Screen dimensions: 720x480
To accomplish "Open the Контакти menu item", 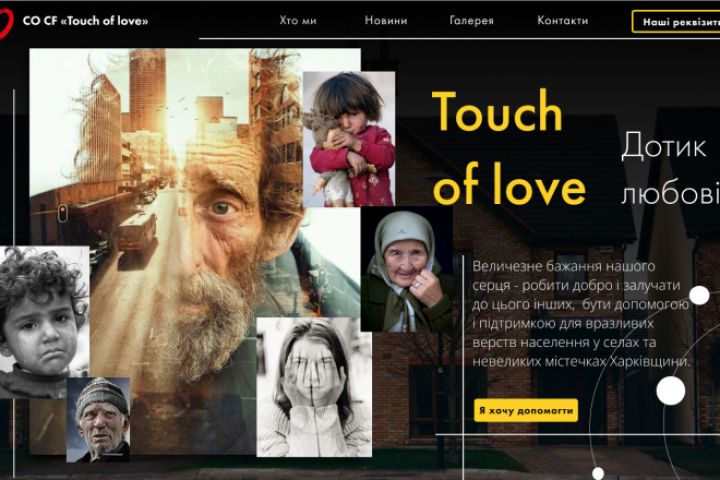I will point(562,21).
